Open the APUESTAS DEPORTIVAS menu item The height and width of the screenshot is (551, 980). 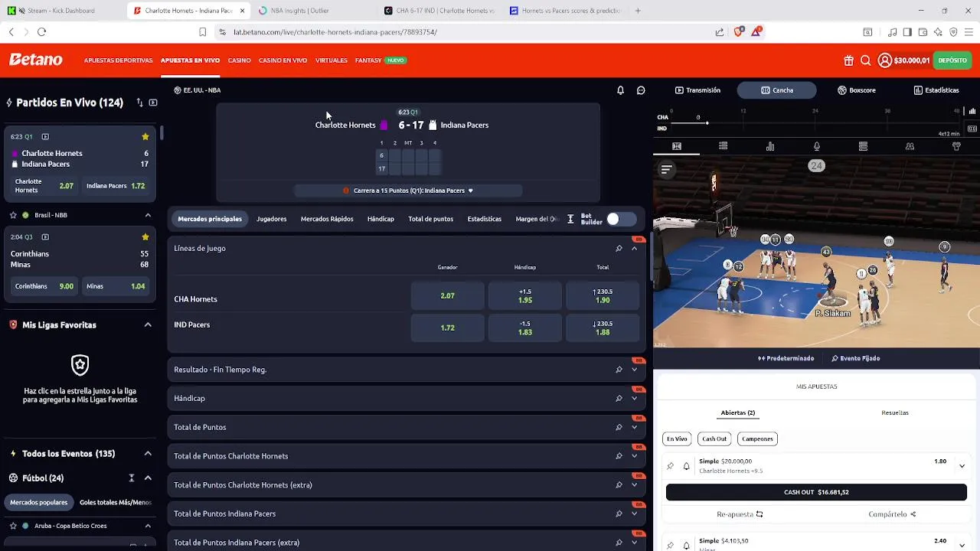(118, 60)
